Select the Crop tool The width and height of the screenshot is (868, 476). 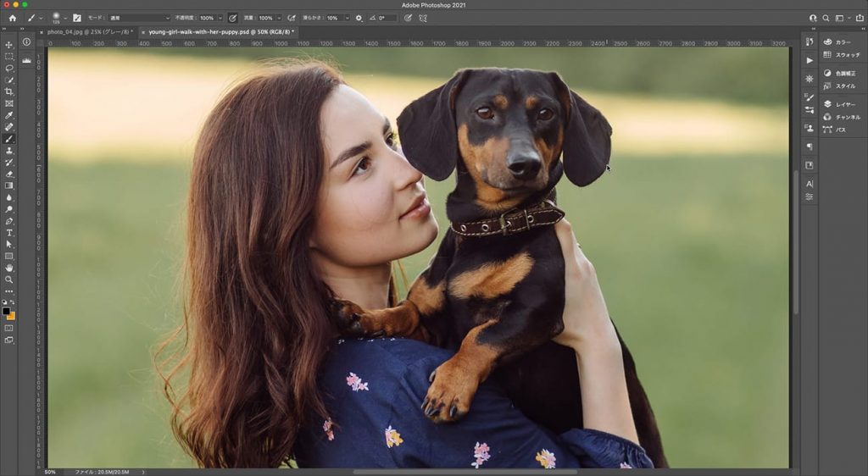tap(9, 91)
